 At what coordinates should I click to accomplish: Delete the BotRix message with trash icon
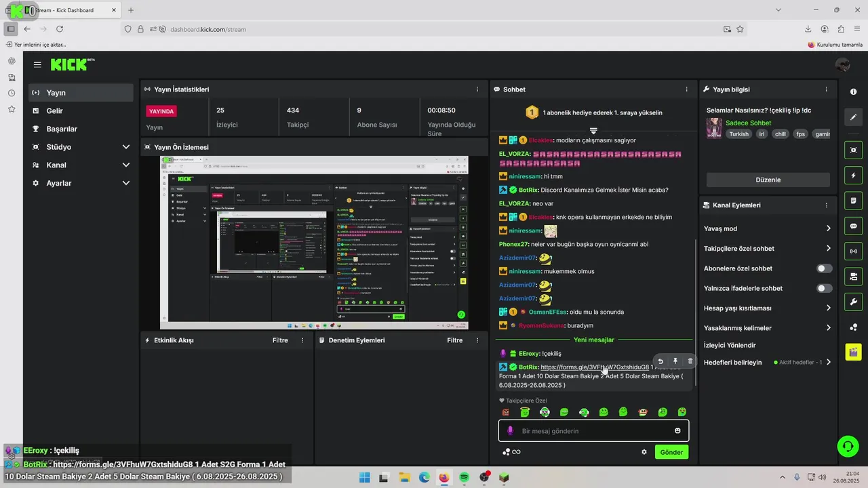[690, 361]
